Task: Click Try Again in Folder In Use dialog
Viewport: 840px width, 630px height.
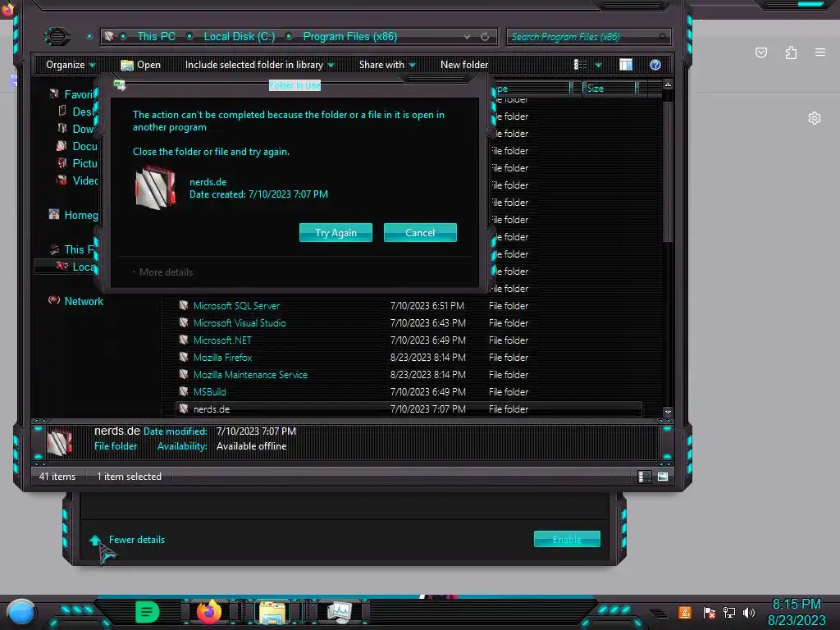Action: [x=336, y=232]
